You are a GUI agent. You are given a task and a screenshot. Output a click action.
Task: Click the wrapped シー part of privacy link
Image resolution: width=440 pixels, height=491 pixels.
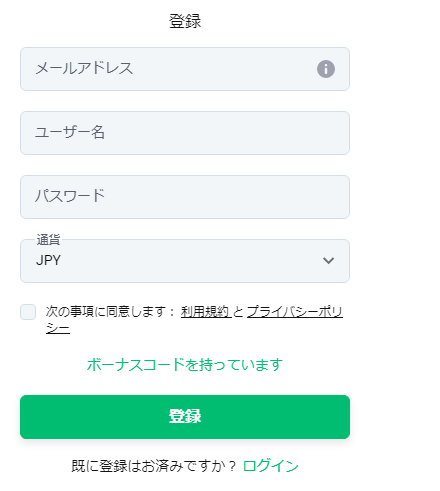click(58, 328)
